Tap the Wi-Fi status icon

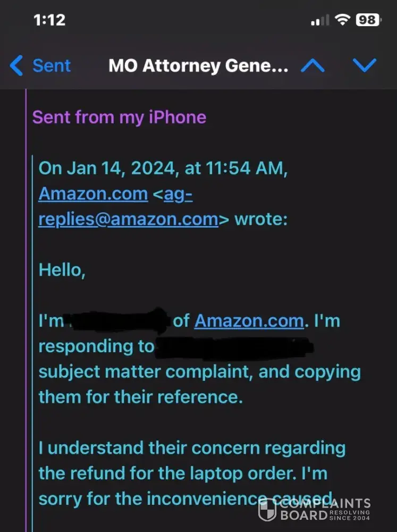[343, 20]
